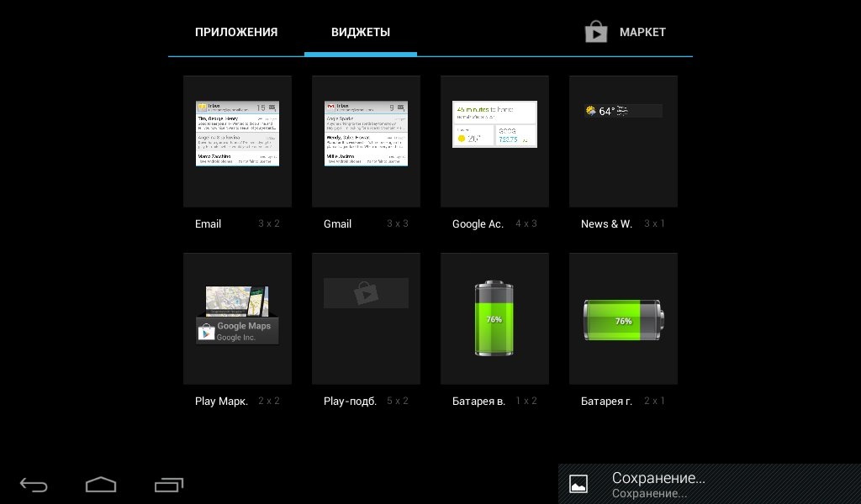Pick the Google Ac. widget preview
This screenshot has width=861, height=504.
point(494,124)
